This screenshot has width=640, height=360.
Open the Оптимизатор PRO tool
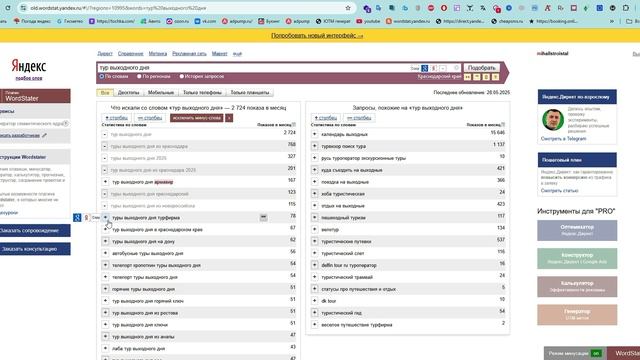click(577, 230)
